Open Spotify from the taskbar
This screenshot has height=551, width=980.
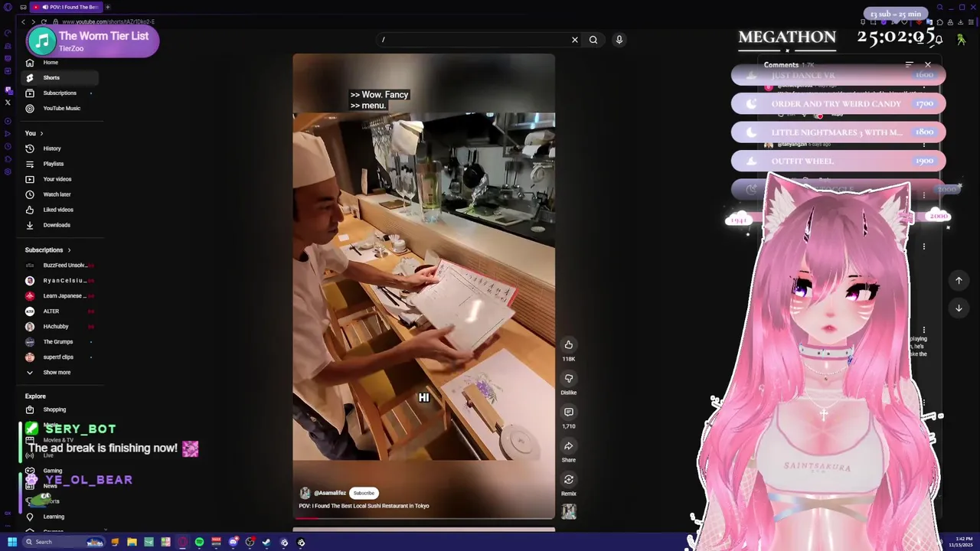(199, 542)
